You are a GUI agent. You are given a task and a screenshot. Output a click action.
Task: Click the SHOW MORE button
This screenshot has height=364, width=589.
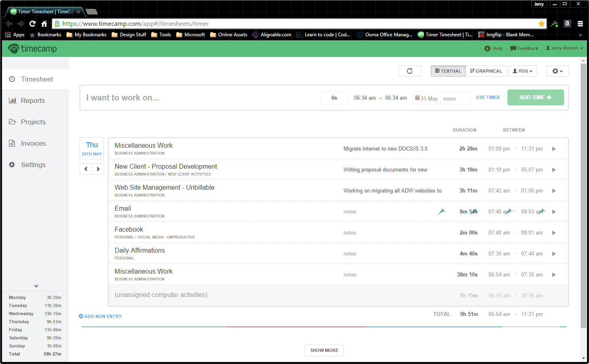(324, 350)
